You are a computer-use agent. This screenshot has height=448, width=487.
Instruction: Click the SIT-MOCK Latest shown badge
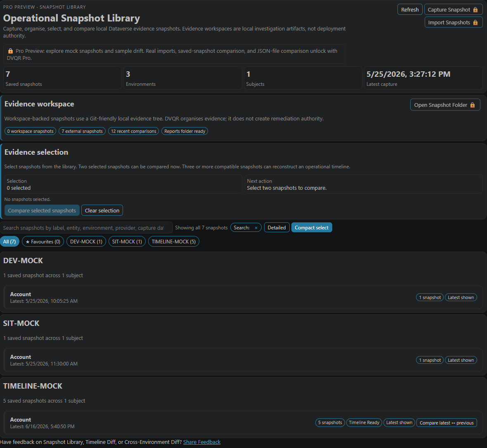pyautogui.click(x=461, y=360)
